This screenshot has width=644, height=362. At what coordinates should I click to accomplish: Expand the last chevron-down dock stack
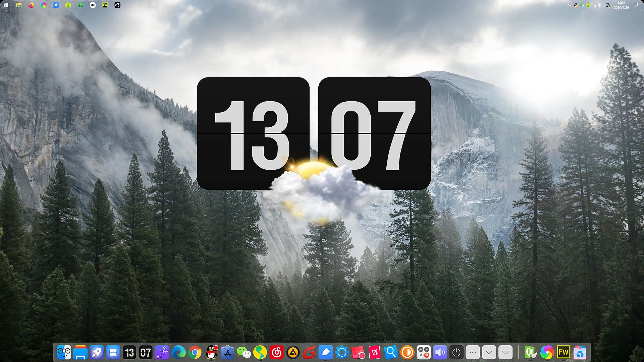[505, 353]
